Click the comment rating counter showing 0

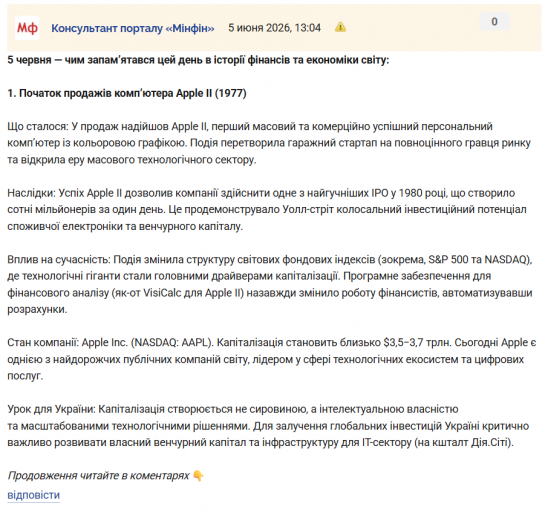pos(495,22)
